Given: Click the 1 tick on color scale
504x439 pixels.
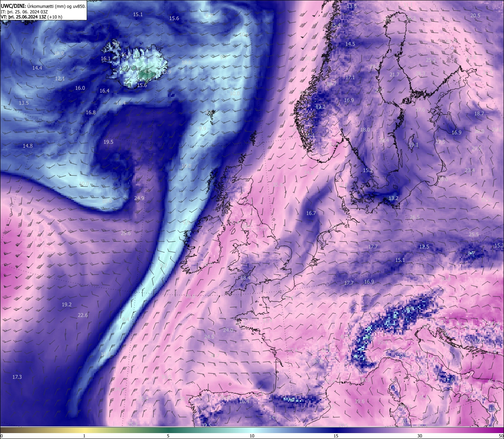Looking at the screenshot, I should pos(84,436).
